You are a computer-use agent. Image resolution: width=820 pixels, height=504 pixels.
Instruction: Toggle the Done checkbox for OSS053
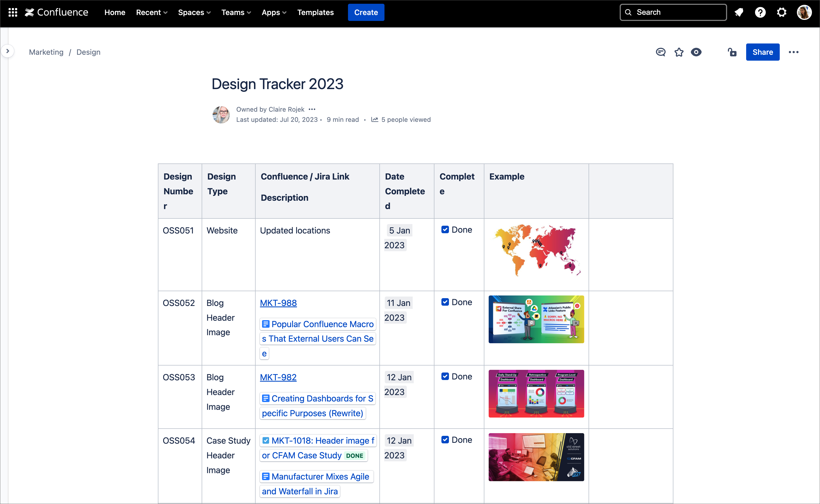point(445,376)
